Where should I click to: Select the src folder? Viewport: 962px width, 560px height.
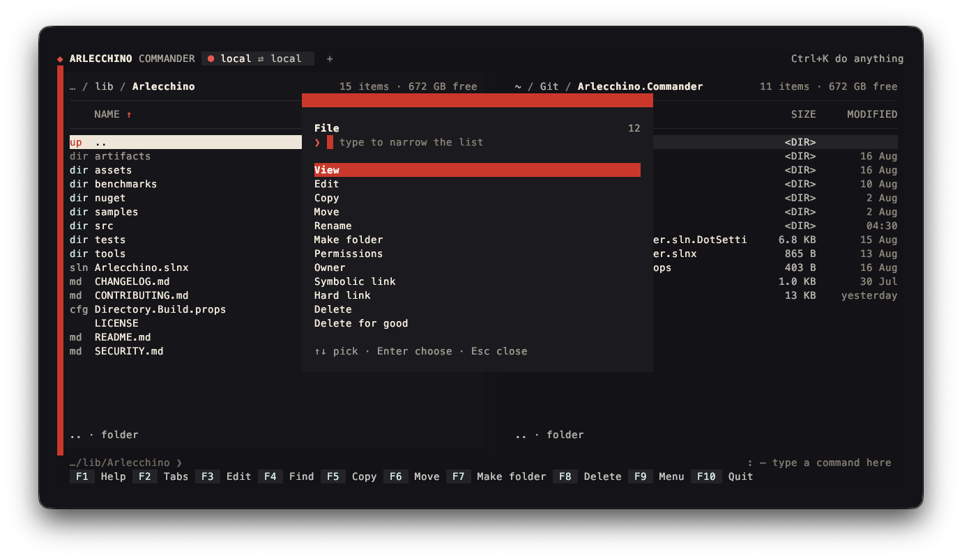tap(185, 226)
